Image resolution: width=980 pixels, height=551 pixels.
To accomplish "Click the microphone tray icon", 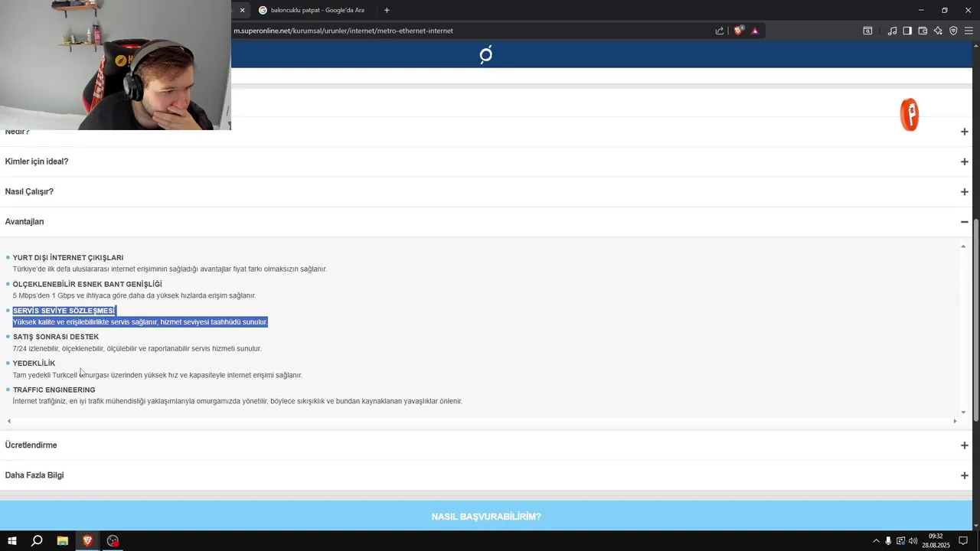I will [x=888, y=541].
